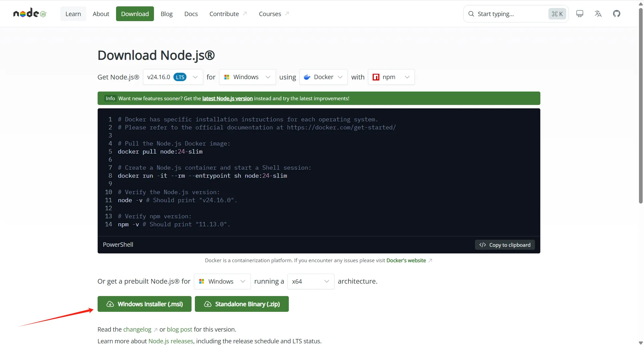Click the code line 'docker pull node:24-slim'
Image resolution: width=644 pixels, height=346 pixels.
pos(160,152)
